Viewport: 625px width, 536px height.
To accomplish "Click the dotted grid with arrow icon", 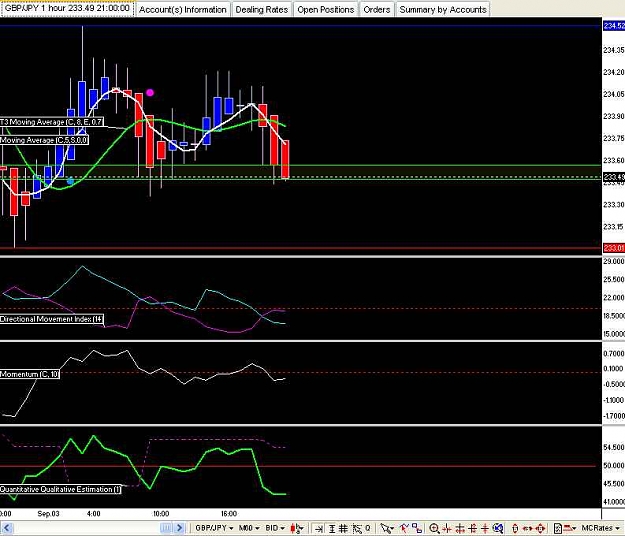I will pos(357,528).
